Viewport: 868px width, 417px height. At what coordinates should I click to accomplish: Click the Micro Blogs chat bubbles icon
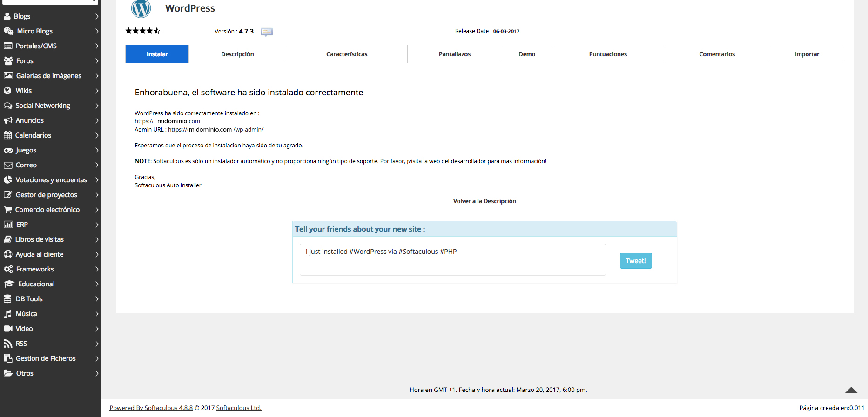pos(8,31)
